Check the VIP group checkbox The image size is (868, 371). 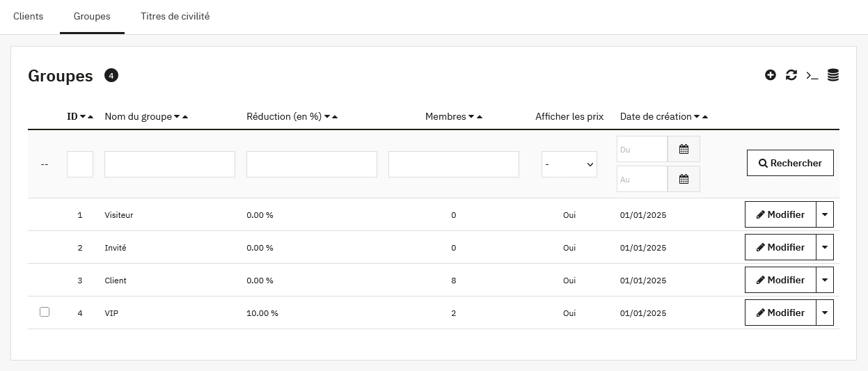[45, 312]
